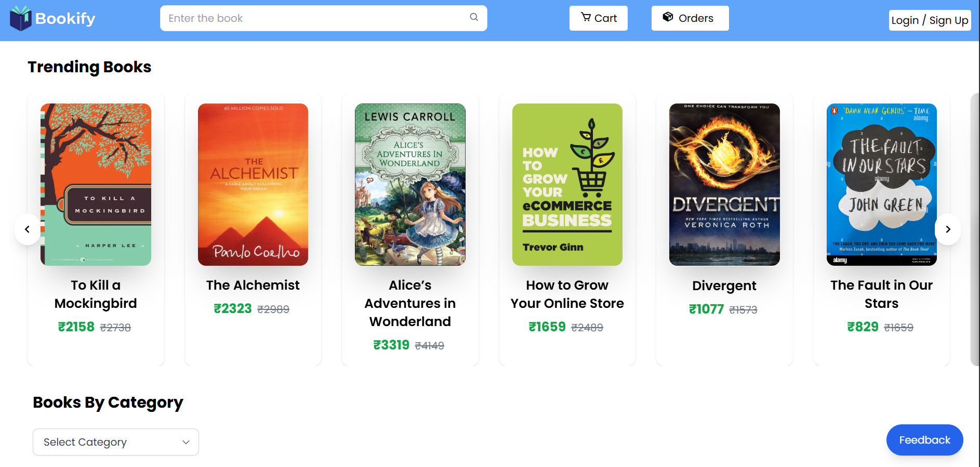Screen dimensions: 980x467
Task: Click the Bookify brand name
Action: pos(65,19)
